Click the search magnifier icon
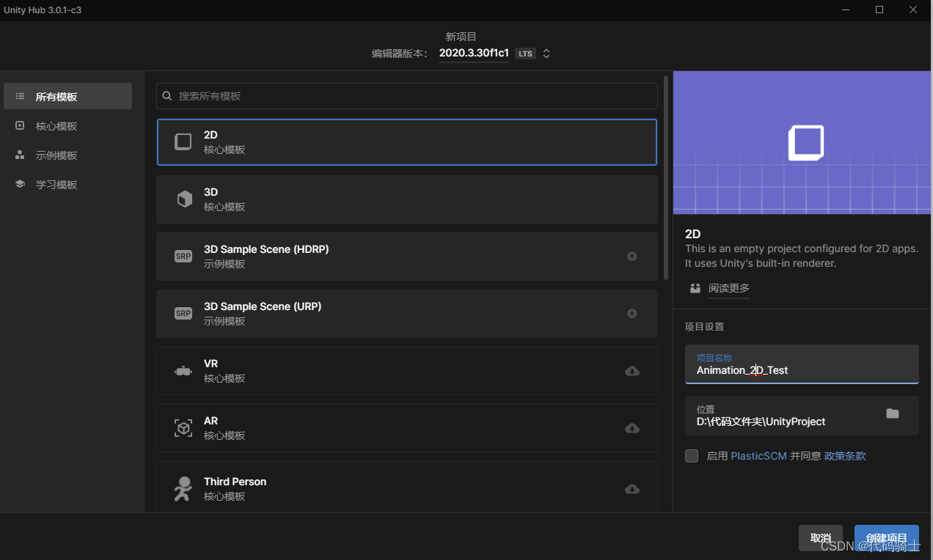933x560 pixels. point(167,96)
